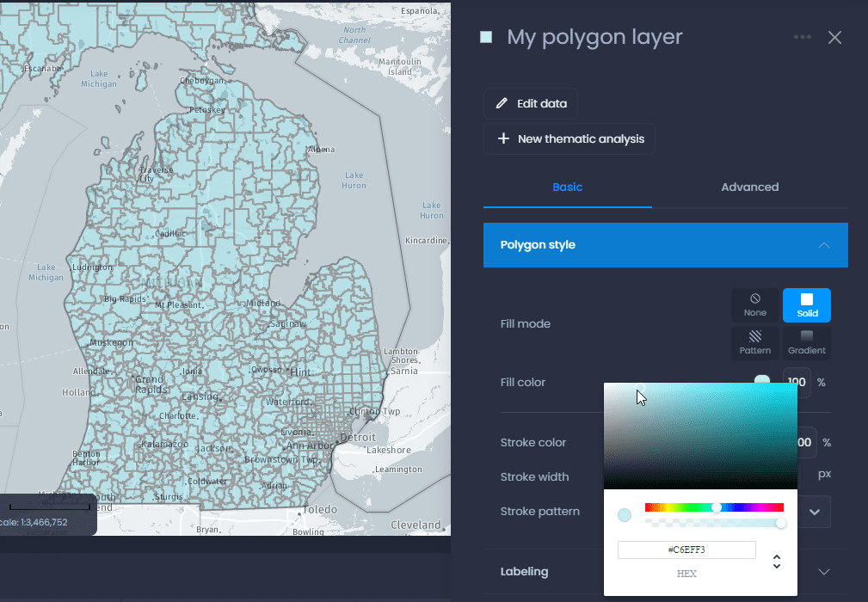Screen dimensions: 868x602
Task: Click the Grand Rapids label on map
Action: click(x=151, y=384)
